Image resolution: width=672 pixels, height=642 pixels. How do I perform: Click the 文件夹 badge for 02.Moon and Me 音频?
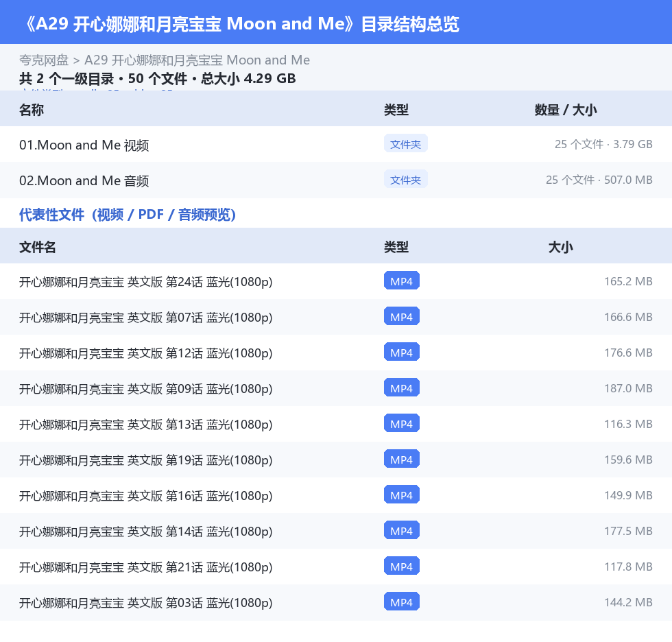[x=405, y=180]
